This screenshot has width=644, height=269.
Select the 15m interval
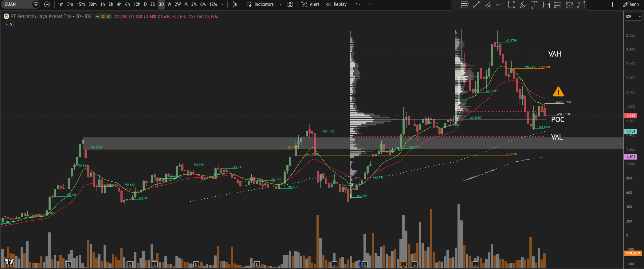click(81, 4)
